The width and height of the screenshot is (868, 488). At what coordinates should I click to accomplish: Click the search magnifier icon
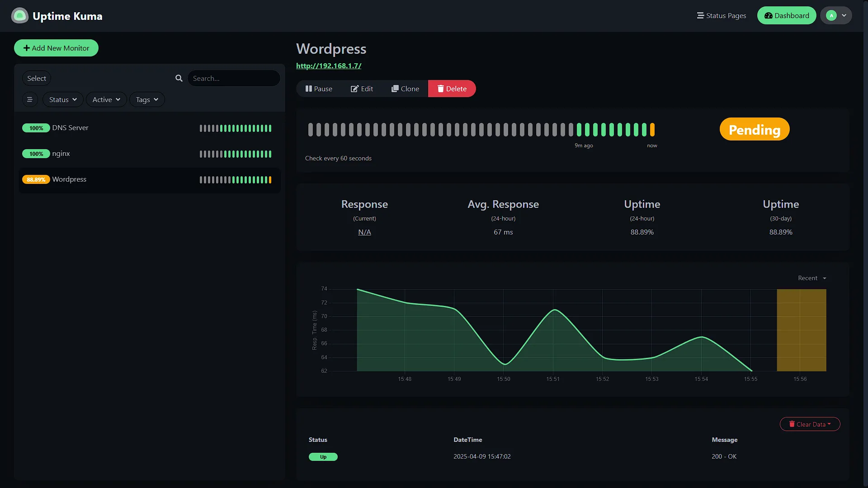pos(179,78)
